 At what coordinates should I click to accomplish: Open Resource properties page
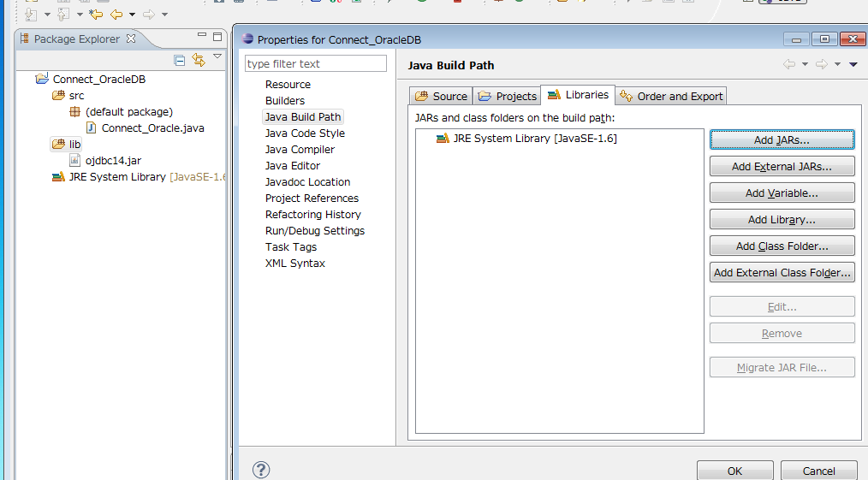(x=288, y=85)
